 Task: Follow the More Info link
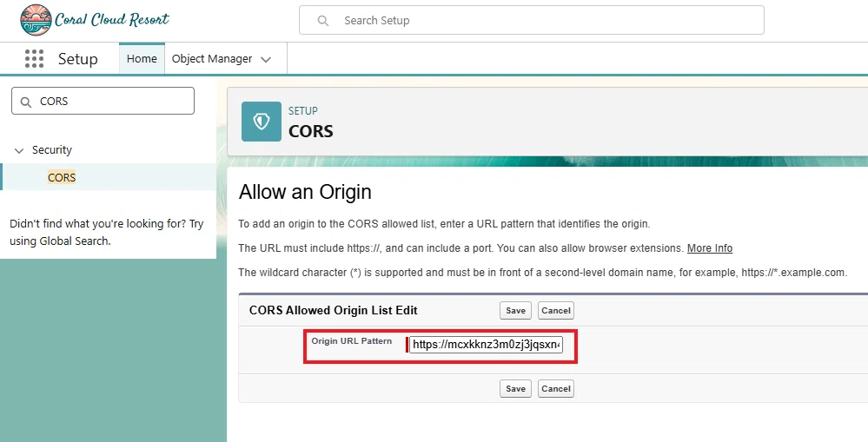[710, 248]
